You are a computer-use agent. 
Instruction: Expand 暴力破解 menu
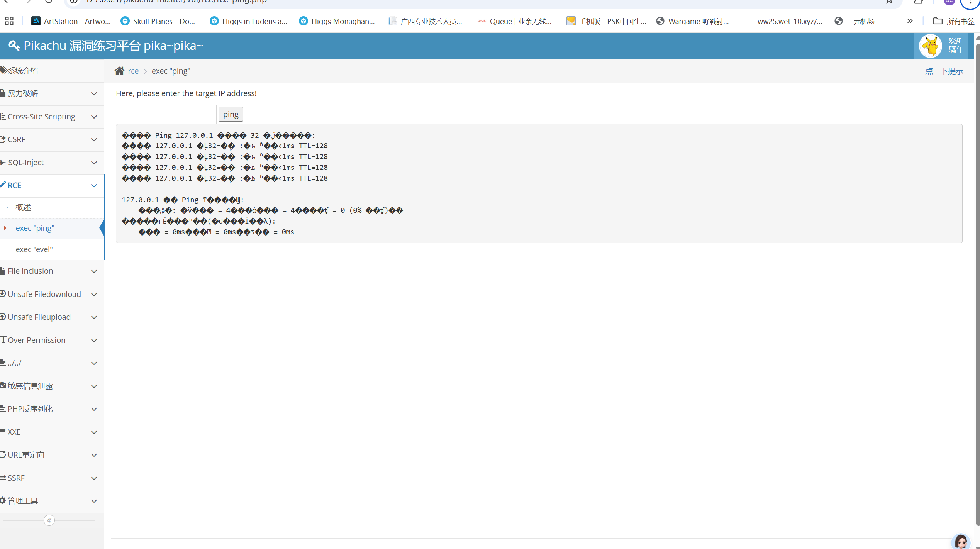[x=52, y=93]
